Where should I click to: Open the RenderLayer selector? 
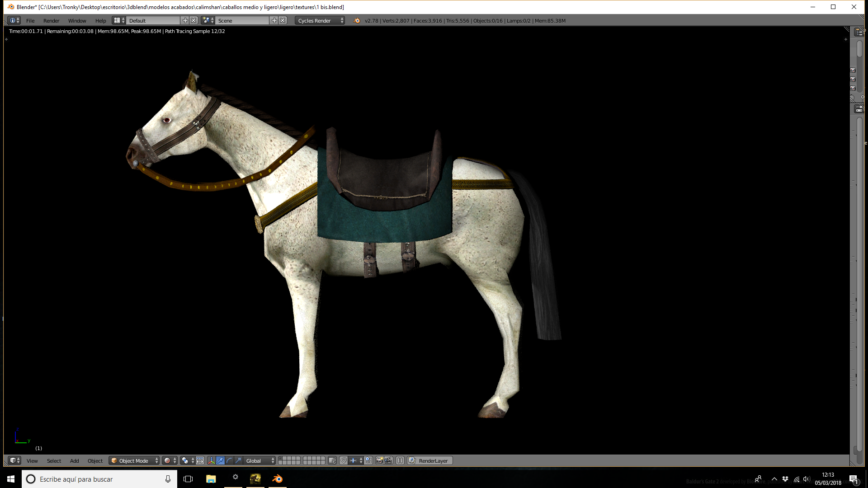click(430, 460)
